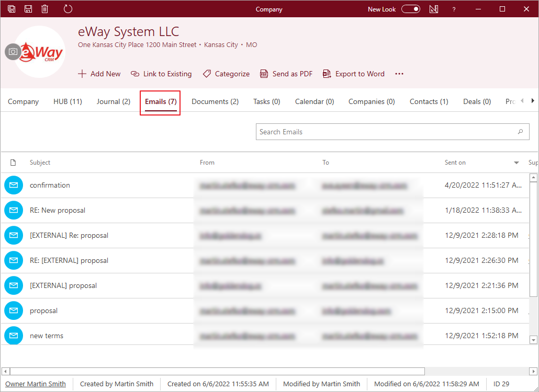Open the Tasks (0) tab
This screenshot has width=539, height=392.
point(267,101)
